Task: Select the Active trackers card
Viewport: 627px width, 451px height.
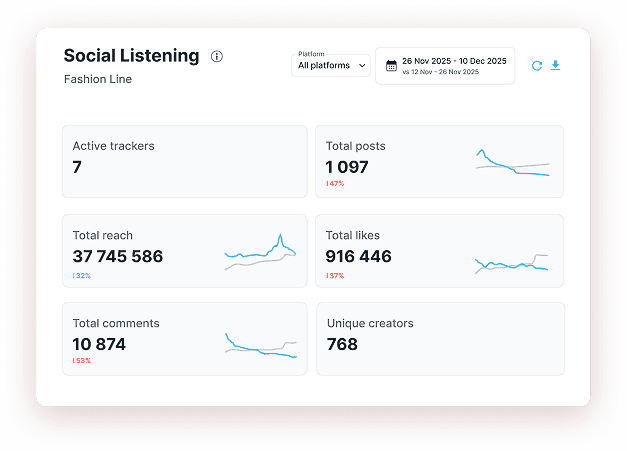Action: [184, 161]
